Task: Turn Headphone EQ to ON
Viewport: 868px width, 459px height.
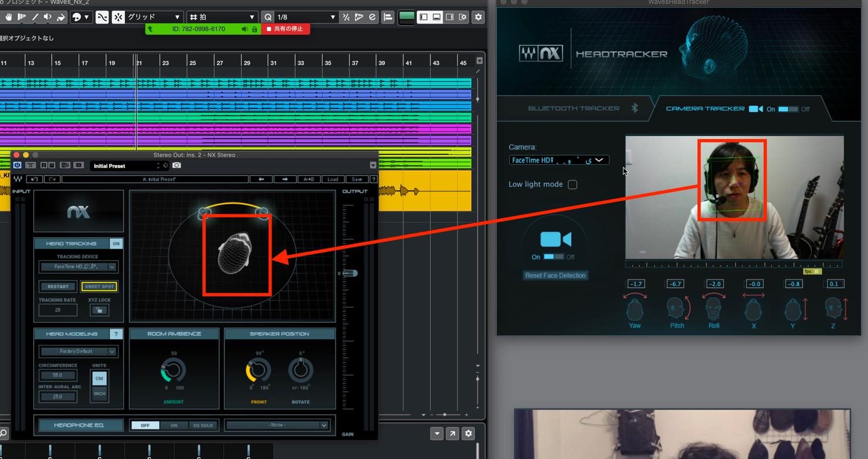Action: [174, 425]
